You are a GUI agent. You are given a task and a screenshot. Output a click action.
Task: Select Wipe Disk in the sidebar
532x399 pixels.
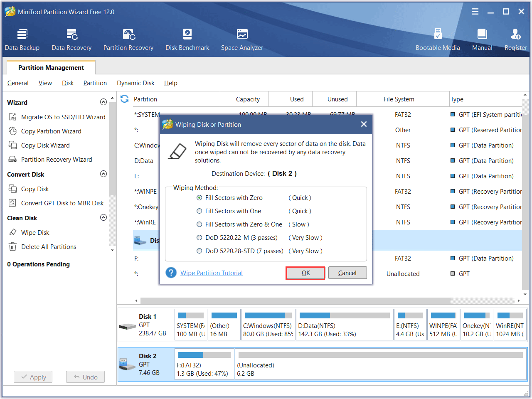[29, 233]
